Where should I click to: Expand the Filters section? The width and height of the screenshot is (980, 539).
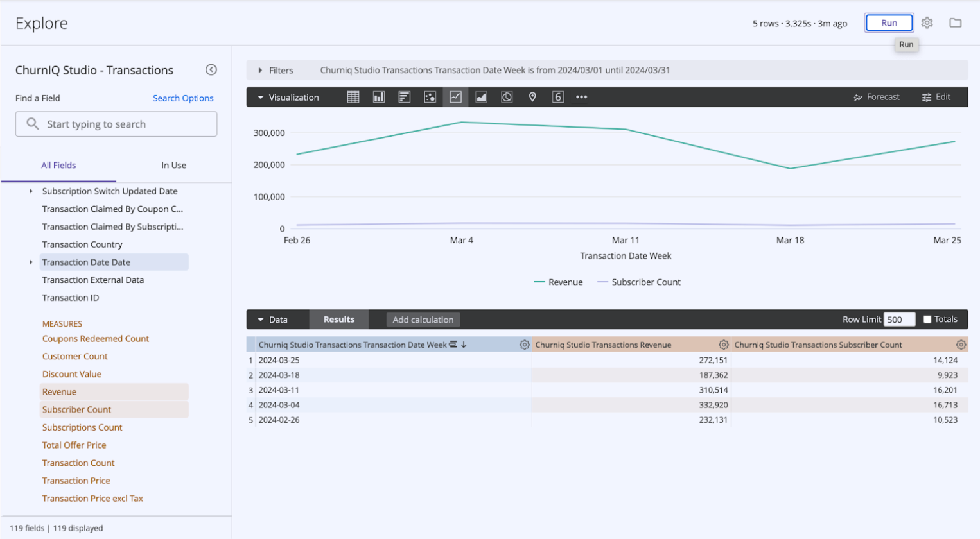[x=260, y=70]
